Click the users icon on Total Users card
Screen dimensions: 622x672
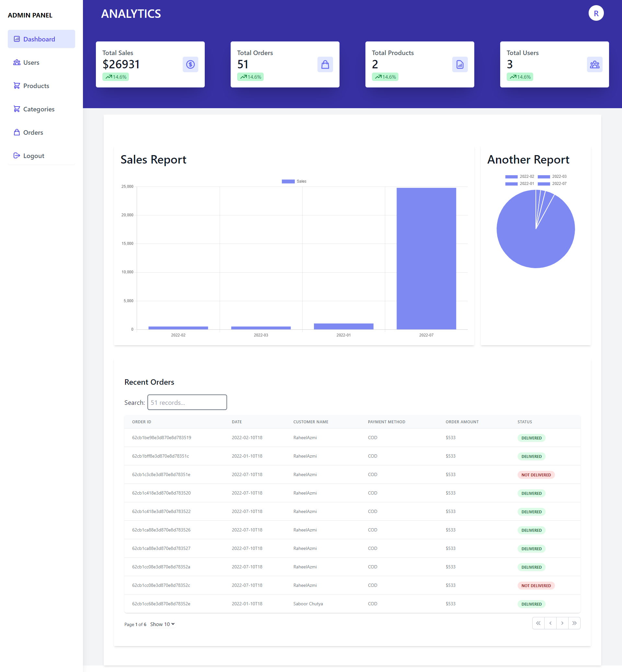tap(595, 64)
